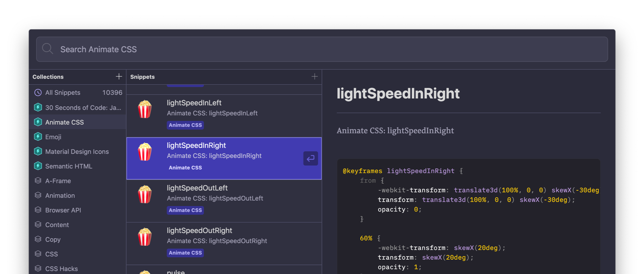Click the lightning icon beside Emoji

pos(38,137)
